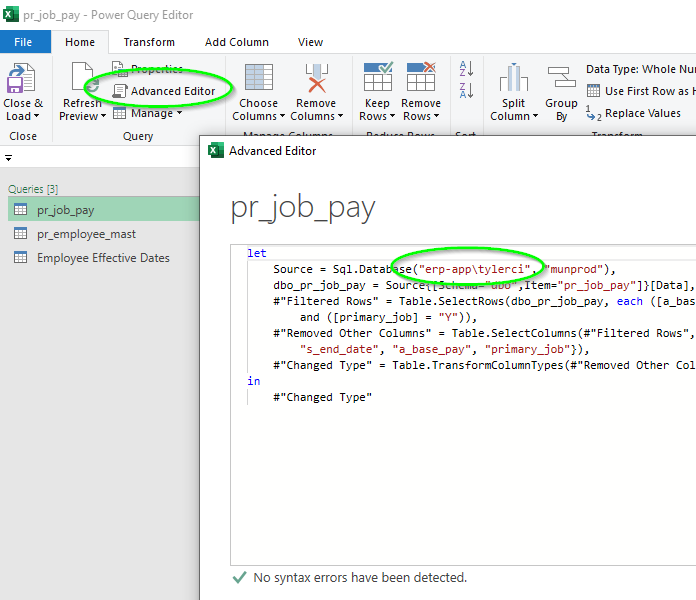Viewport: 696px width, 600px height.
Task: Open the File tab
Action: pyautogui.click(x=25, y=42)
